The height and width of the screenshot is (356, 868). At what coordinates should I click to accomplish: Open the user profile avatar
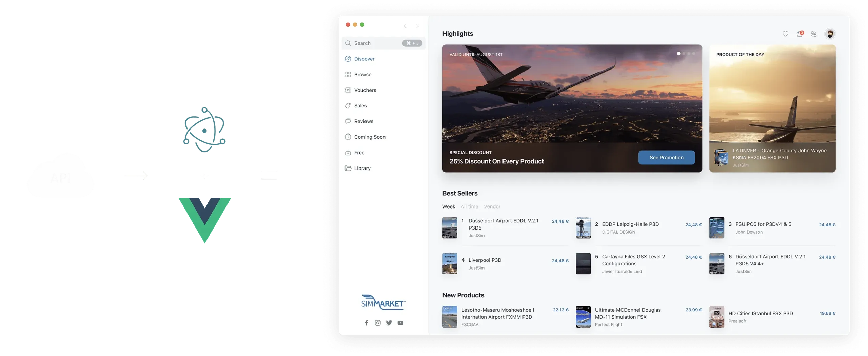click(830, 34)
